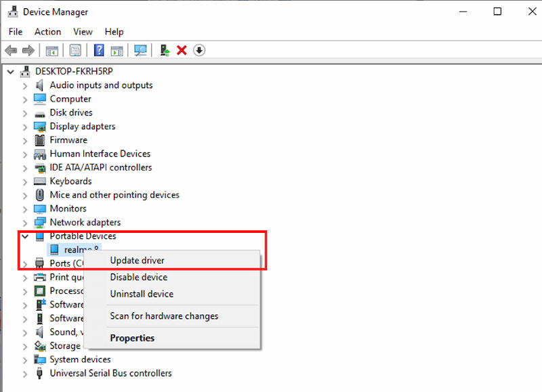The image size is (542, 392).
Task: Click the Human Interface Devices icon
Action: point(40,154)
